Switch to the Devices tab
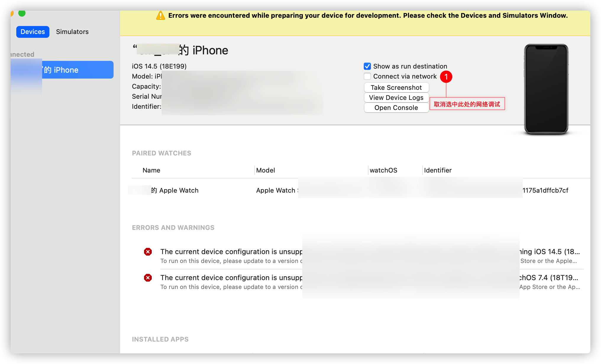Viewport: 601px width, 364px height. 33,32
